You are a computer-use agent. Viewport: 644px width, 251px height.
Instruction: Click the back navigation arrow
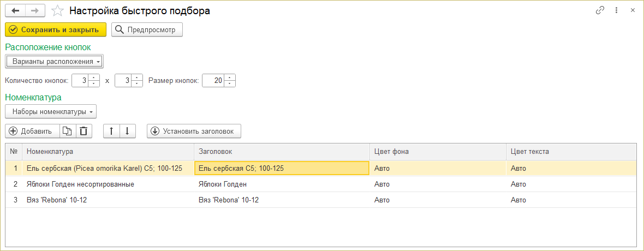pos(15,10)
